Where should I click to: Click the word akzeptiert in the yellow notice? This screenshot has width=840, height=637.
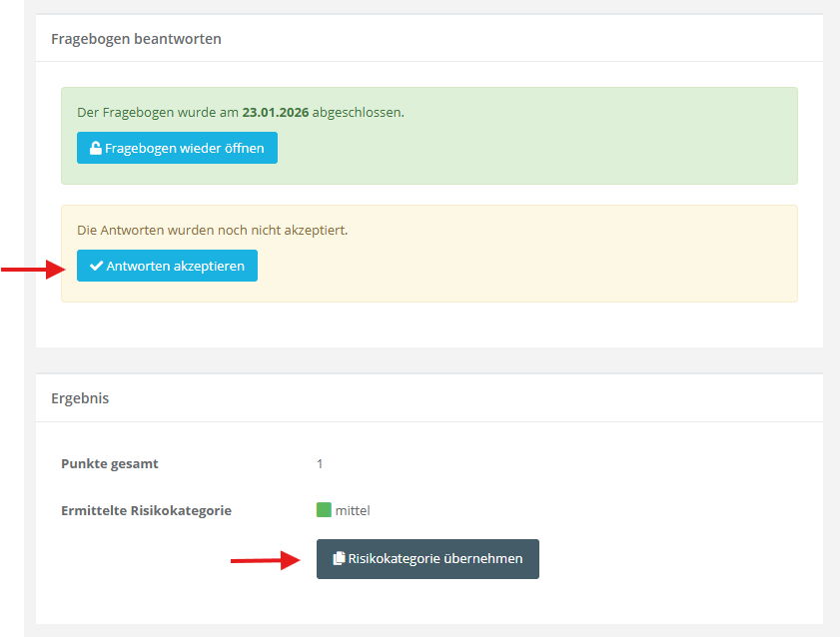point(315,230)
